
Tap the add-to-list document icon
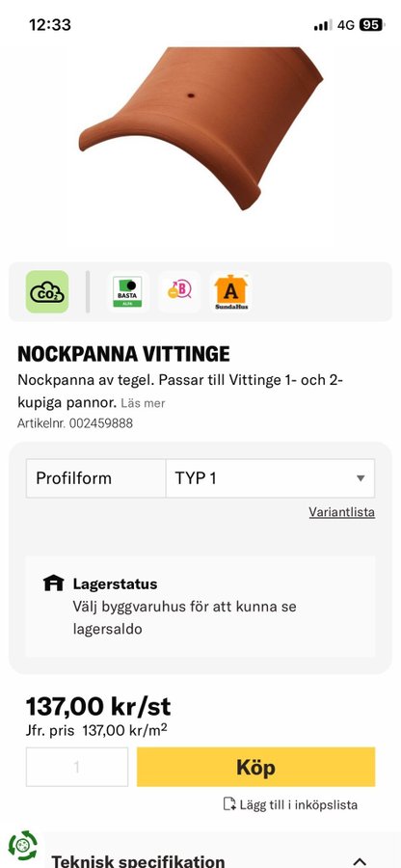(x=229, y=803)
